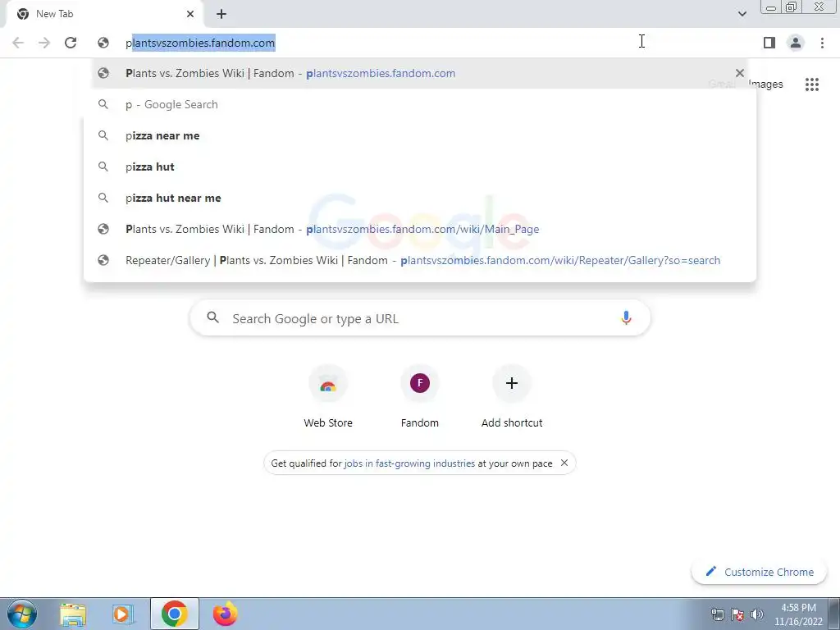Screen dimensions: 840x630
Task: Open the Web Store shortcut
Action: pos(328,396)
